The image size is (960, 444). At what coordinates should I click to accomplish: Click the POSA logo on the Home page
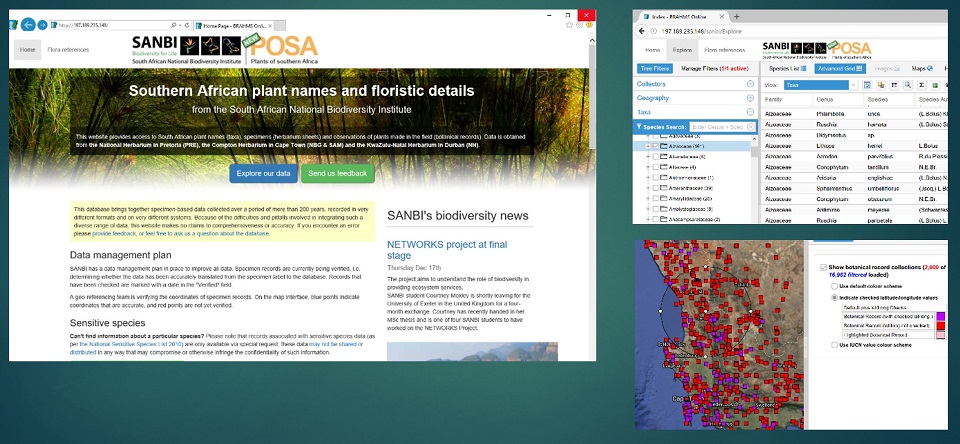pyautogui.click(x=283, y=48)
